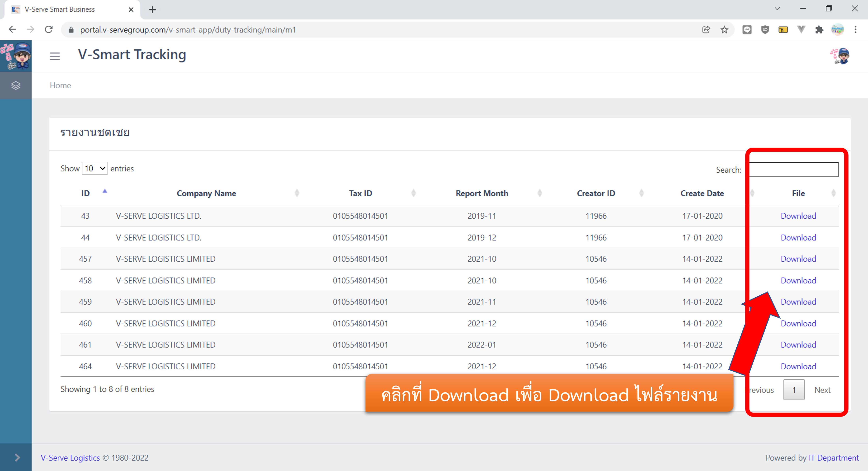Select the Report Month cell 2022-01
Image resolution: width=868 pixels, height=471 pixels.
click(x=482, y=345)
